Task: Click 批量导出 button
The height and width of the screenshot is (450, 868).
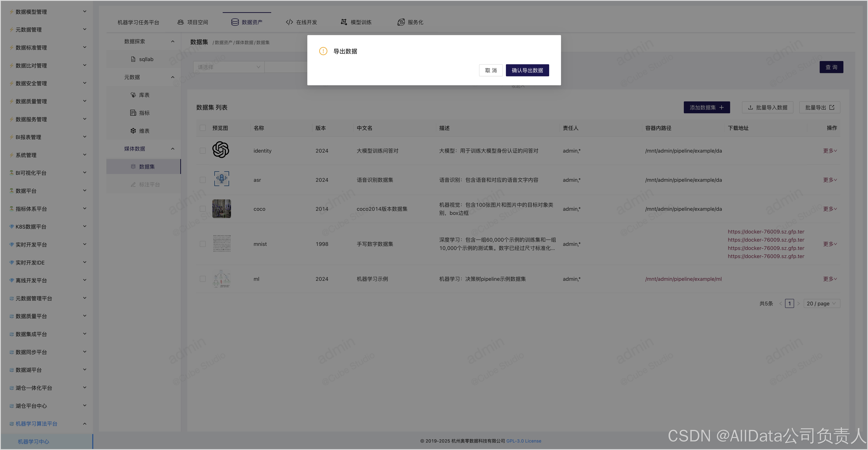Action: (x=819, y=107)
